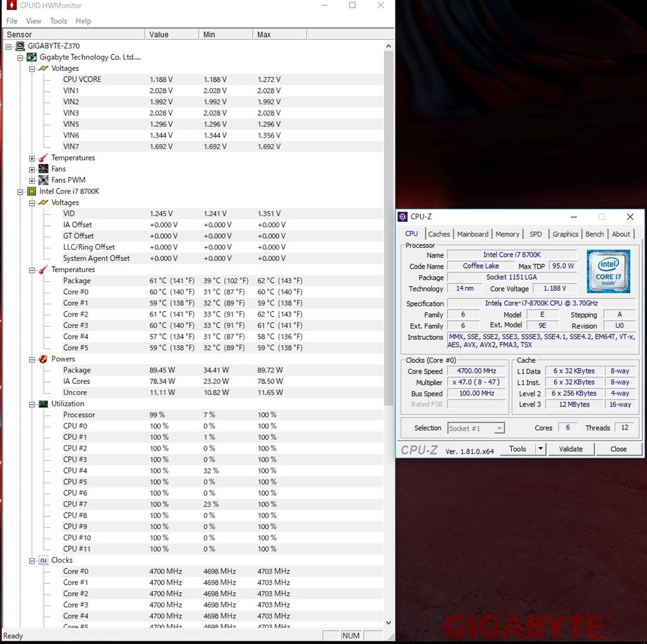Click the Validate button in CPU-Z
Screen dimensions: 647x644
tap(571, 449)
